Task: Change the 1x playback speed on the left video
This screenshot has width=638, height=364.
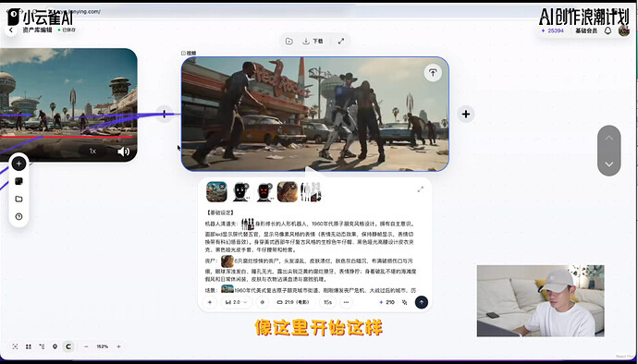Action: (x=92, y=151)
